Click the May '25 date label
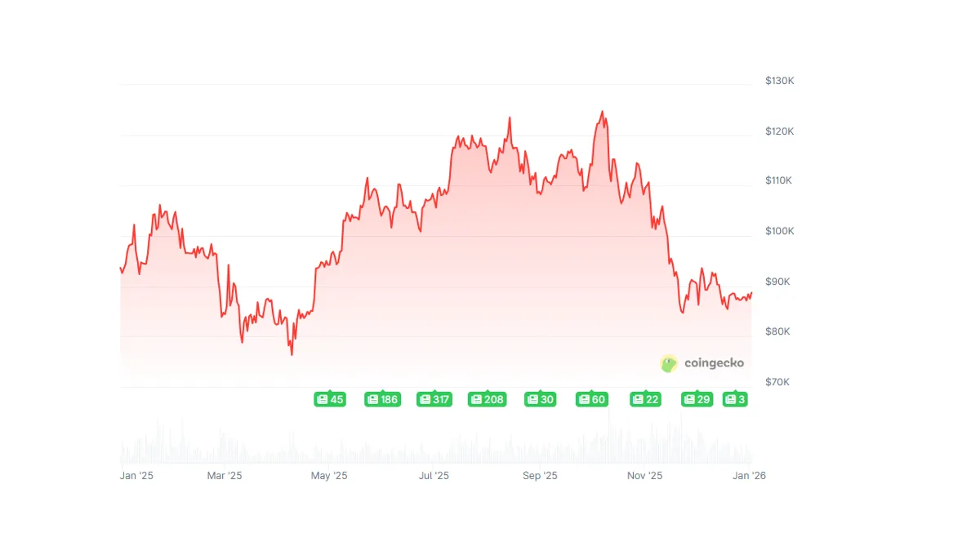 [x=330, y=476]
